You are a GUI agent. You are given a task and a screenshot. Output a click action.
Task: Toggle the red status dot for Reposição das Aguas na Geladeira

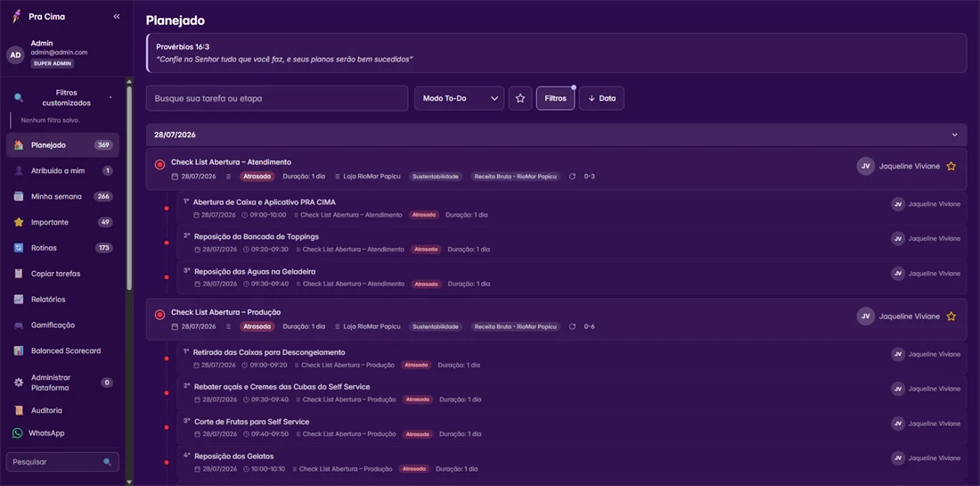click(x=167, y=277)
